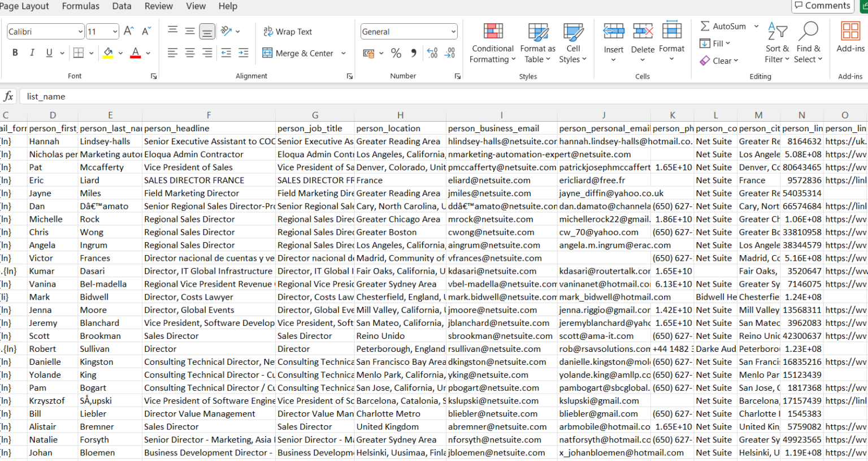Toggle bottom align button
This screenshot has height=461, width=868.
coord(207,32)
